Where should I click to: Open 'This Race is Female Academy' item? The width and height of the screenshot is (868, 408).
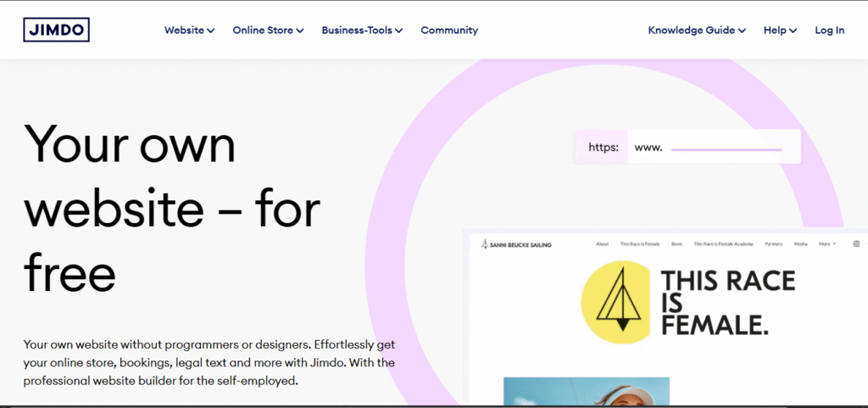pos(724,244)
